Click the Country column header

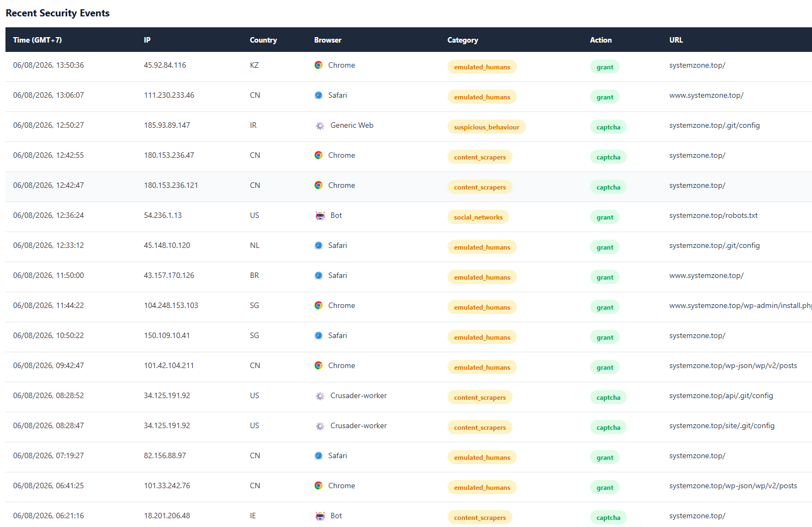[x=263, y=40]
